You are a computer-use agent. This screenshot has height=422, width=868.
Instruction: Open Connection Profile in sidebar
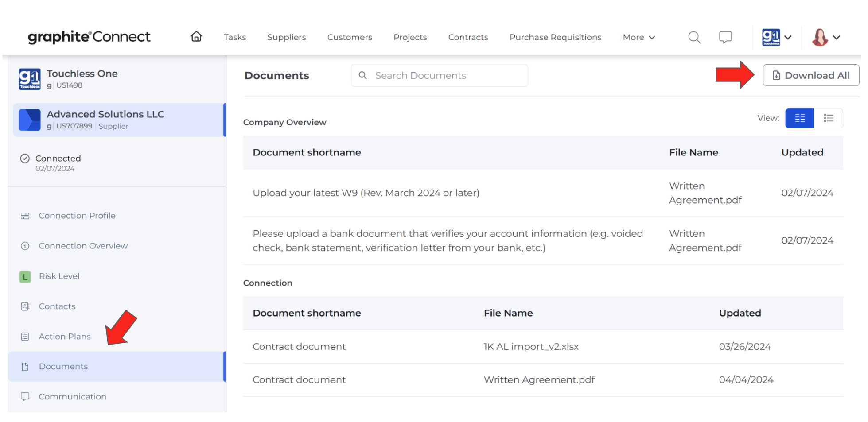click(77, 216)
